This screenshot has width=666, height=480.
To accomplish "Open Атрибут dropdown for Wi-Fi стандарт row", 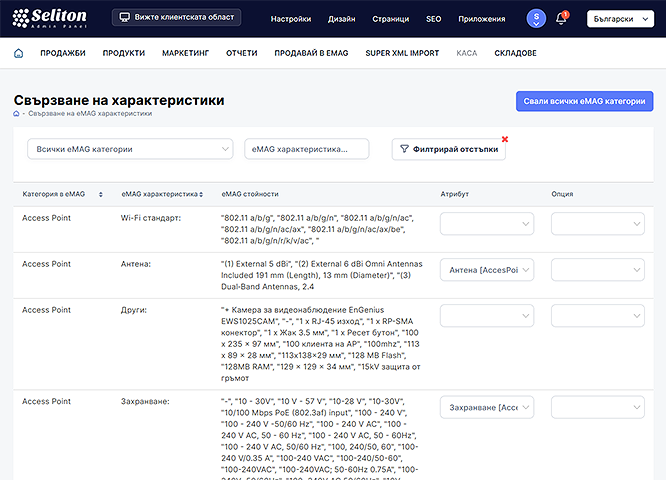I will click(487, 224).
